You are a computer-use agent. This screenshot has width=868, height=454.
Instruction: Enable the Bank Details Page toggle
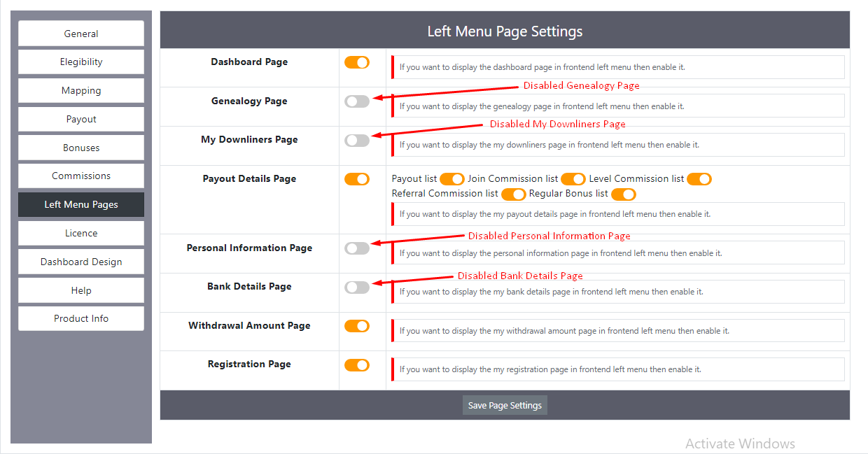[x=356, y=287]
